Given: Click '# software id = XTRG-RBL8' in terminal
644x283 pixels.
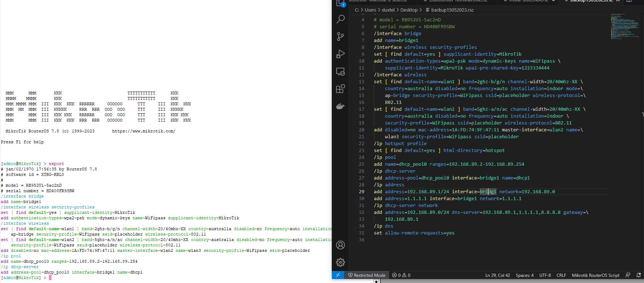Looking at the screenshot, I should [32, 174].
